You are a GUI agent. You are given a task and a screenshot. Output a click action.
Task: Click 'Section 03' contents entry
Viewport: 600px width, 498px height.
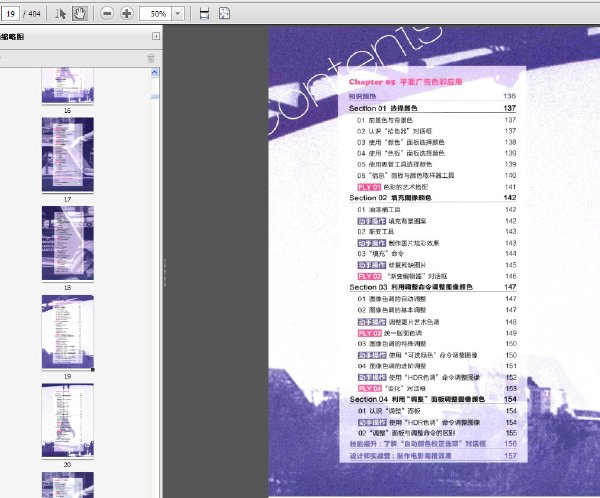[x=432, y=287]
